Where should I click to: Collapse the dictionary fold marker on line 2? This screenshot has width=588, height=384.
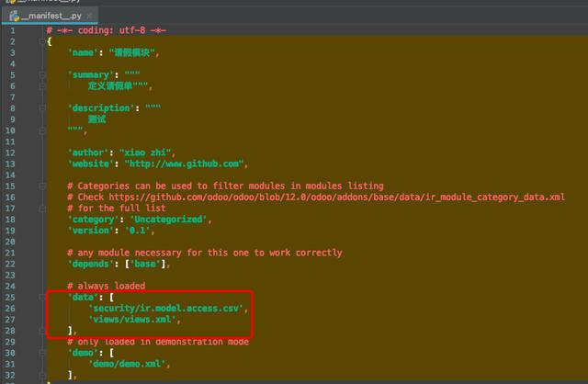[x=43, y=41]
